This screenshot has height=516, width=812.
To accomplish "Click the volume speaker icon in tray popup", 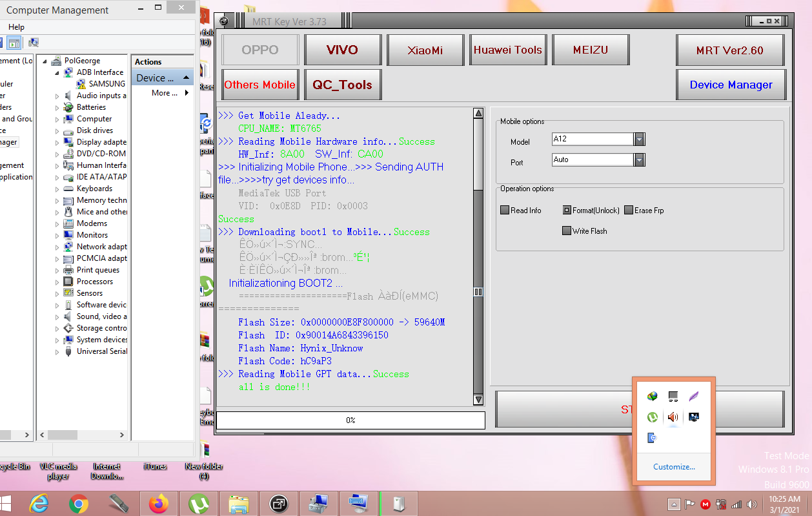I will coord(673,417).
